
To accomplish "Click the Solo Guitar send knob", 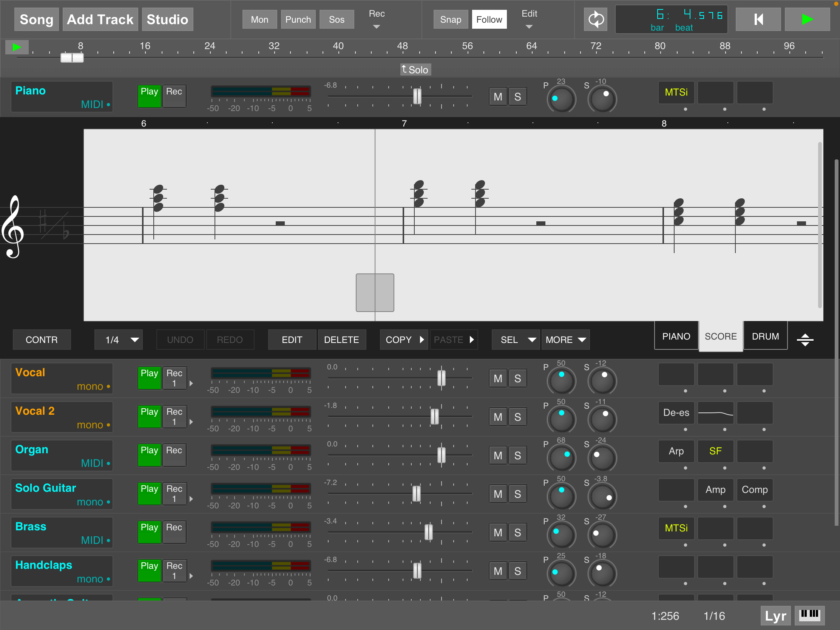I will pyautogui.click(x=602, y=496).
